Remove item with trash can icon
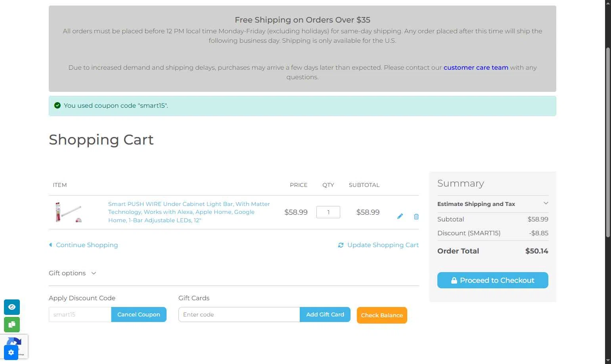Viewport: 611px width, 364px height. (x=416, y=216)
